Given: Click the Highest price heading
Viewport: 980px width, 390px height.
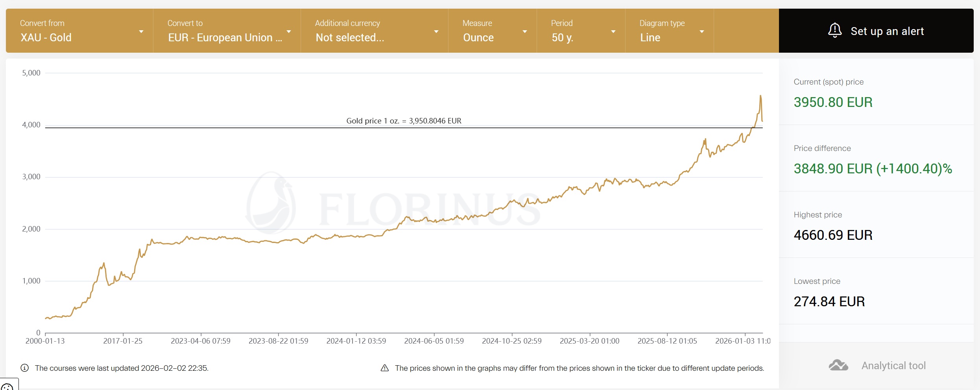Looking at the screenshot, I should [818, 215].
